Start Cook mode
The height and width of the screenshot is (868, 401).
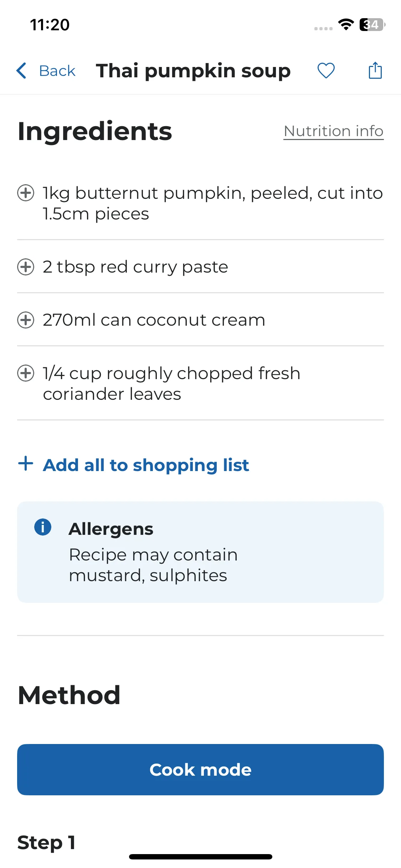200,769
